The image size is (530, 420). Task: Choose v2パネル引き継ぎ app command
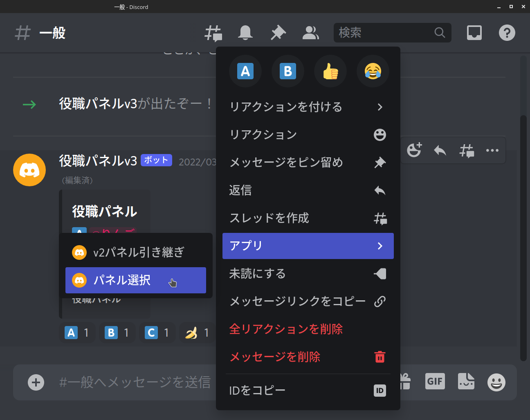point(136,252)
